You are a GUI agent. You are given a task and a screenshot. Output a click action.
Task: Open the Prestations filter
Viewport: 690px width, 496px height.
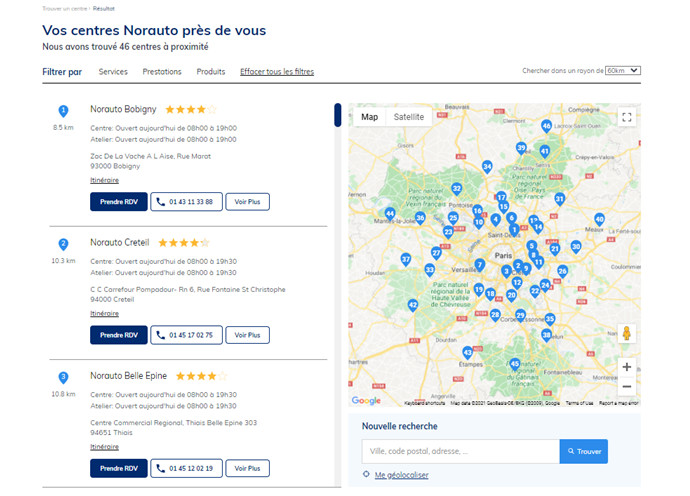coord(162,72)
